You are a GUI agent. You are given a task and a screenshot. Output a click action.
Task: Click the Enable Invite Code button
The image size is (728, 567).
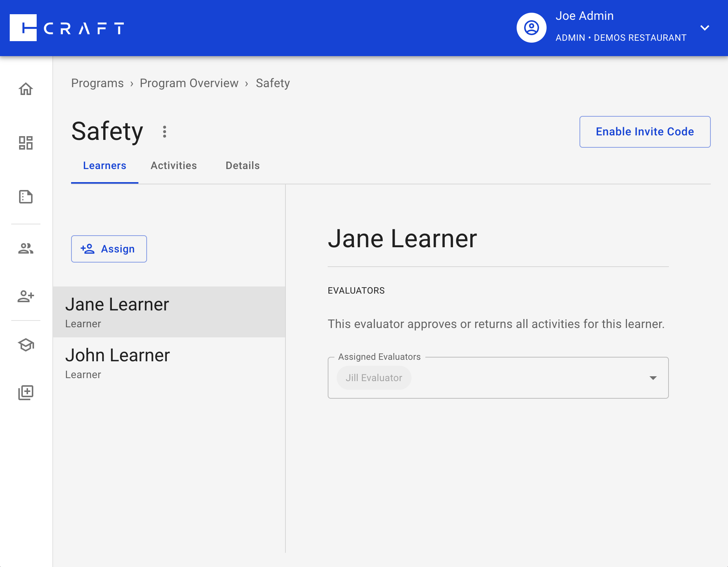[645, 132]
